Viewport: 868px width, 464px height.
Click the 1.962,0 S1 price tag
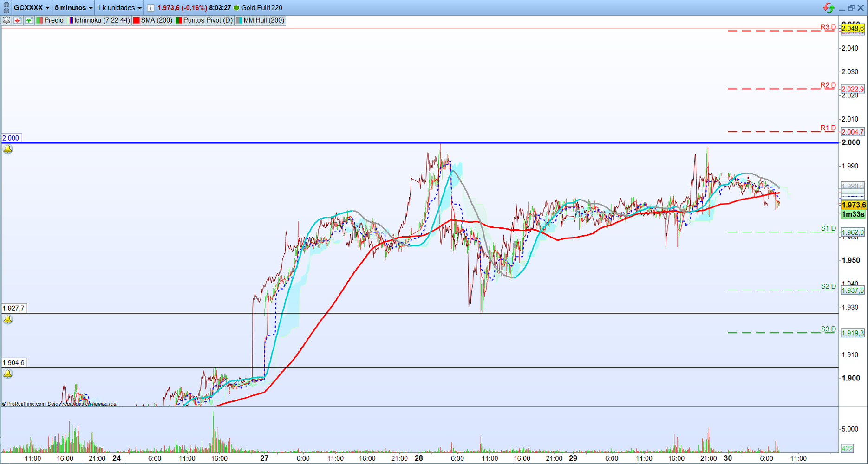tap(853, 232)
